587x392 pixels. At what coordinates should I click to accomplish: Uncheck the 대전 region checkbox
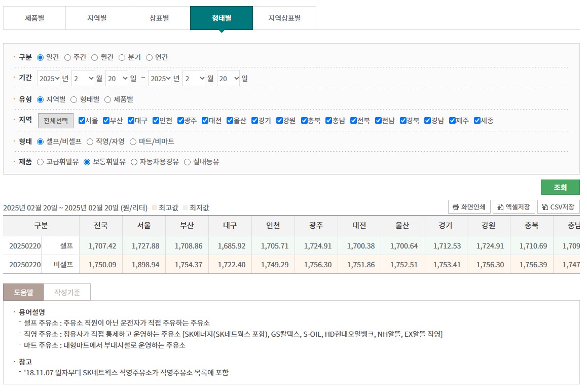click(205, 121)
